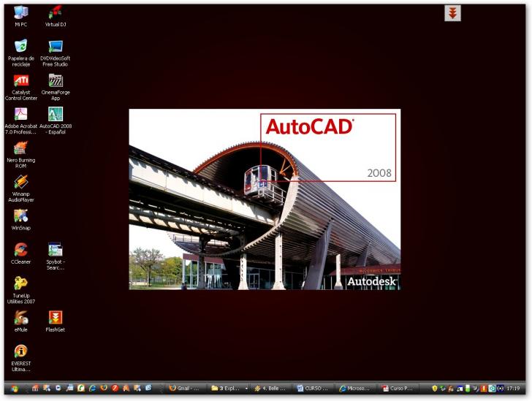
Task: Select the EVEREST Ultimate desktop icon
Action: 20,358
